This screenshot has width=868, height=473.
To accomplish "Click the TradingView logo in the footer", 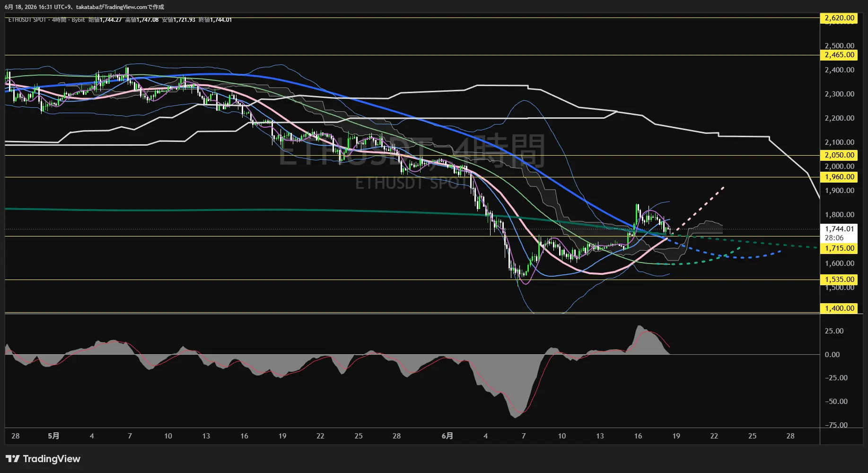I will 43,459.
